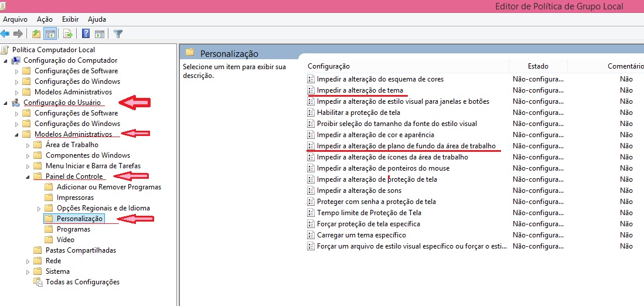644x306 pixels.
Task: Click policy icon for Forçar proteção de tela específica
Action: tap(311, 224)
